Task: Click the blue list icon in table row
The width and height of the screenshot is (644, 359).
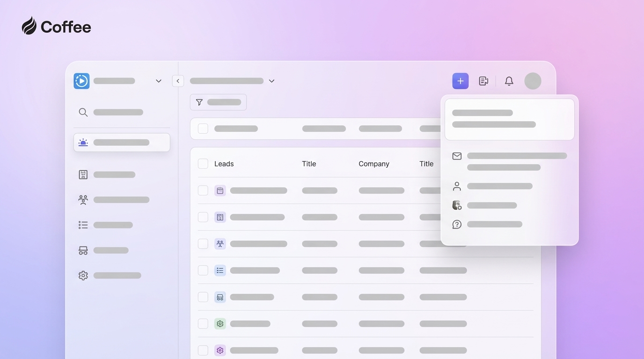Action: click(x=220, y=270)
